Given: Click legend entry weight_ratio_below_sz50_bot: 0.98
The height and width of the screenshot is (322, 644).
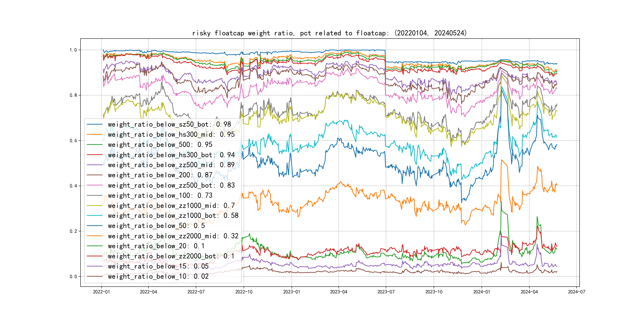Looking at the screenshot, I should click(x=169, y=124).
